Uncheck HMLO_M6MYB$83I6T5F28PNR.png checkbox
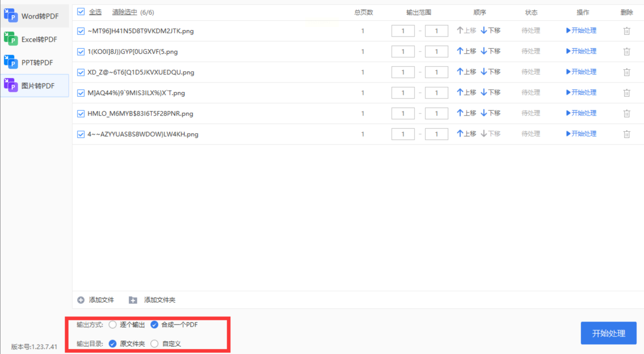This screenshot has height=354, width=644. click(x=81, y=114)
